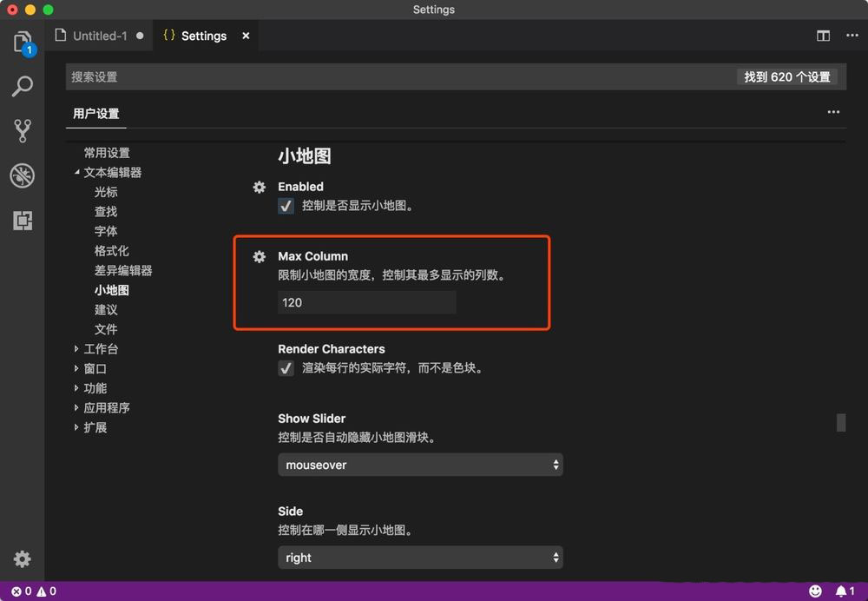Switch to the Untitled-1 tab

click(99, 36)
